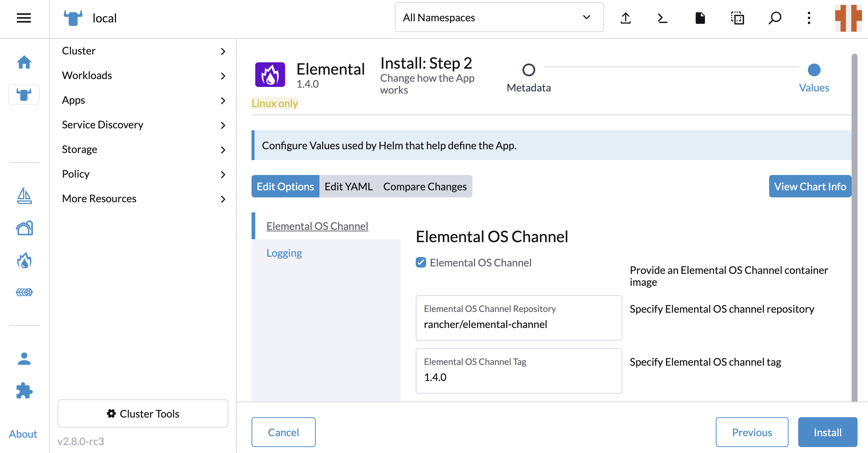Image resolution: width=868 pixels, height=453 pixels.
Task: Click the vertical scrollbar on the right
Action: tap(855, 228)
